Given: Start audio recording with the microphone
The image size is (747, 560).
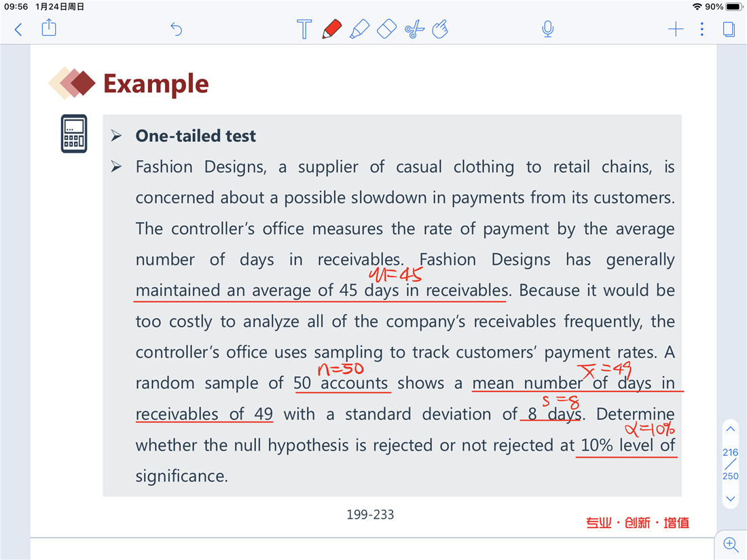Looking at the screenshot, I should pos(548,29).
